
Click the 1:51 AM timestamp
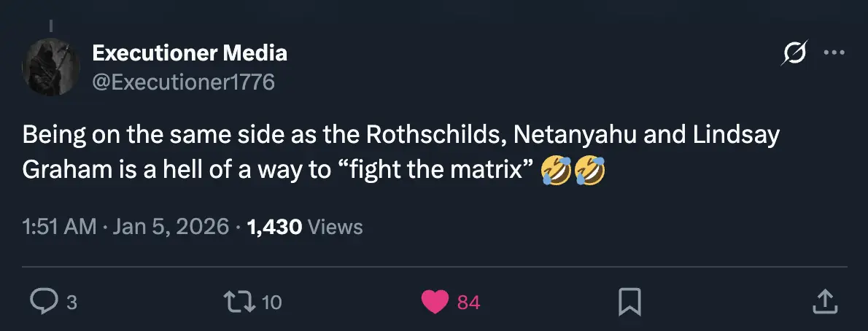click(x=59, y=227)
